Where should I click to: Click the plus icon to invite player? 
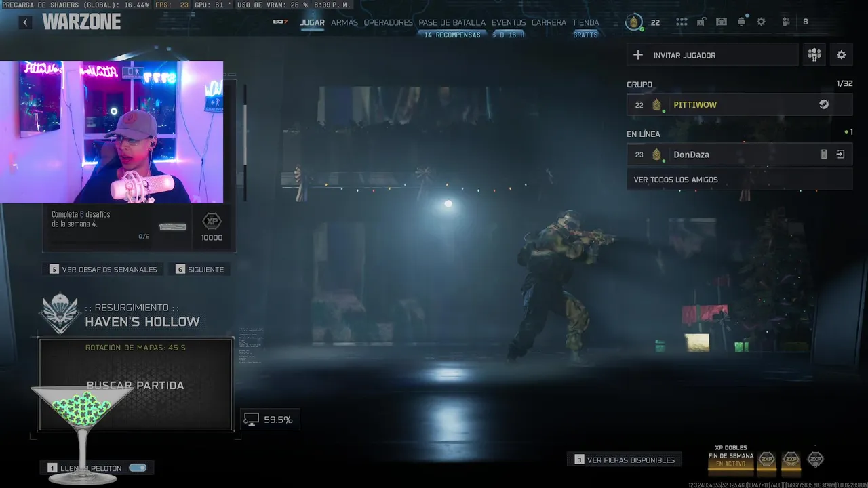coord(638,55)
